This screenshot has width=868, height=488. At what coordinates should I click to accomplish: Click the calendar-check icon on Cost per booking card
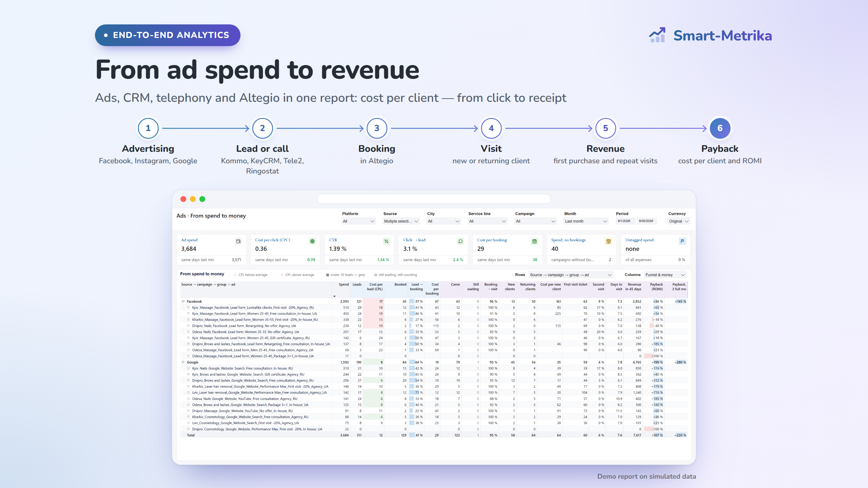pos(534,241)
